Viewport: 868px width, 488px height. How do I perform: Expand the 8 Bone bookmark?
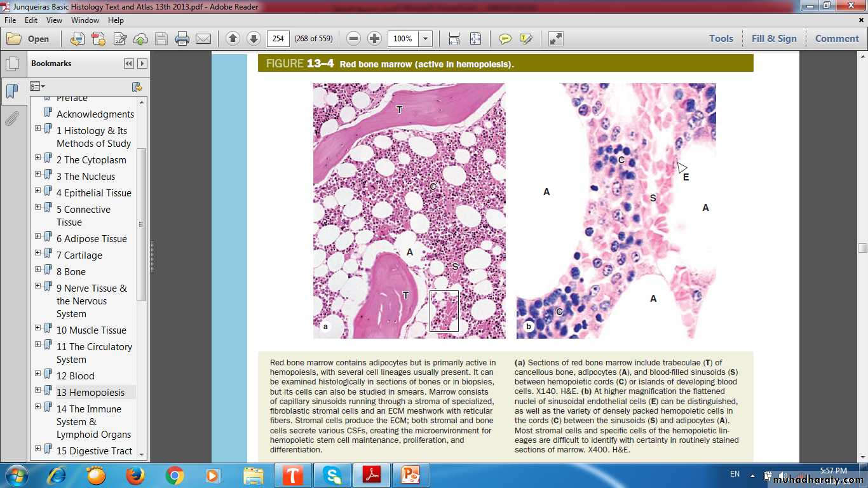coord(38,271)
